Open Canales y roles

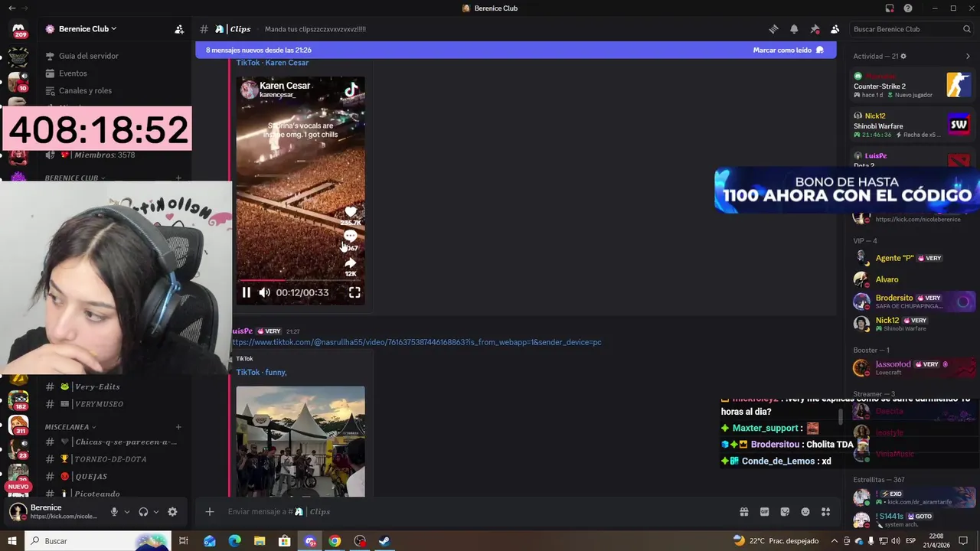pyautogui.click(x=85, y=90)
